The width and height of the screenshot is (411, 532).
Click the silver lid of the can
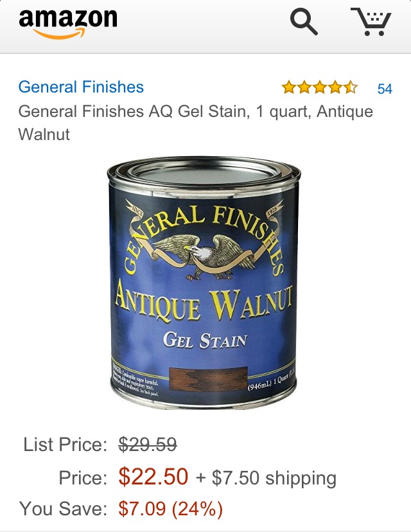click(x=204, y=173)
